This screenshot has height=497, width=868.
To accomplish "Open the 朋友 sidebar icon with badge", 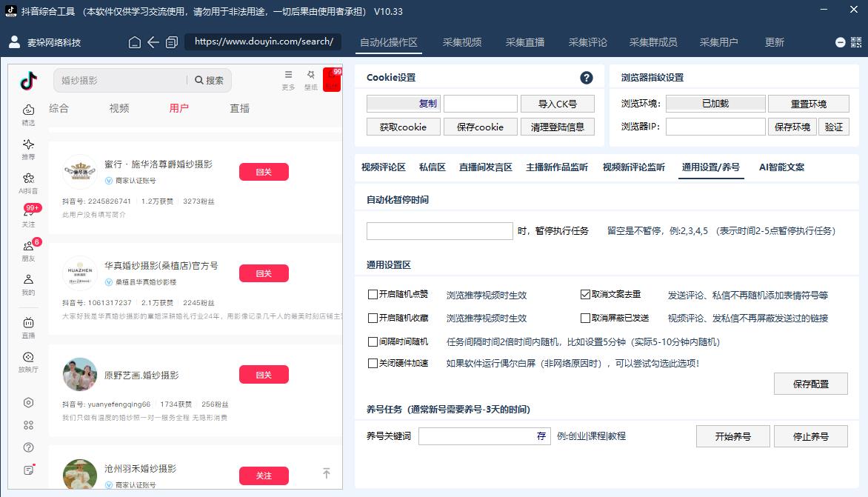I will (28, 247).
